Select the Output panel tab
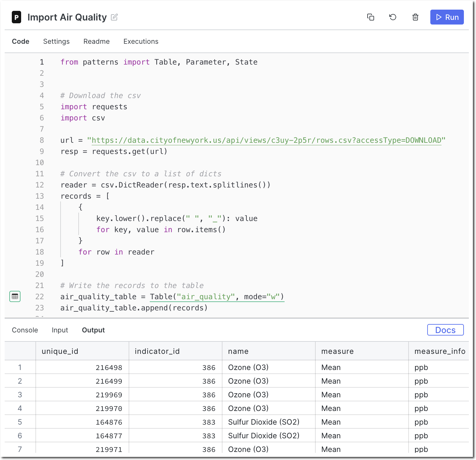This screenshot has width=476, height=460. (93, 330)
